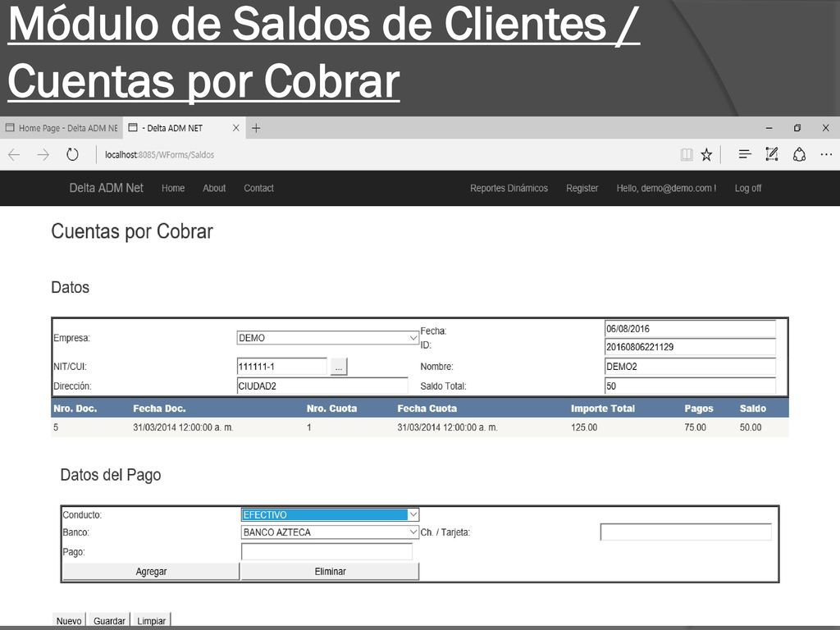
Task: Click the Fecha Cuota column header
Action: [427, 409]
